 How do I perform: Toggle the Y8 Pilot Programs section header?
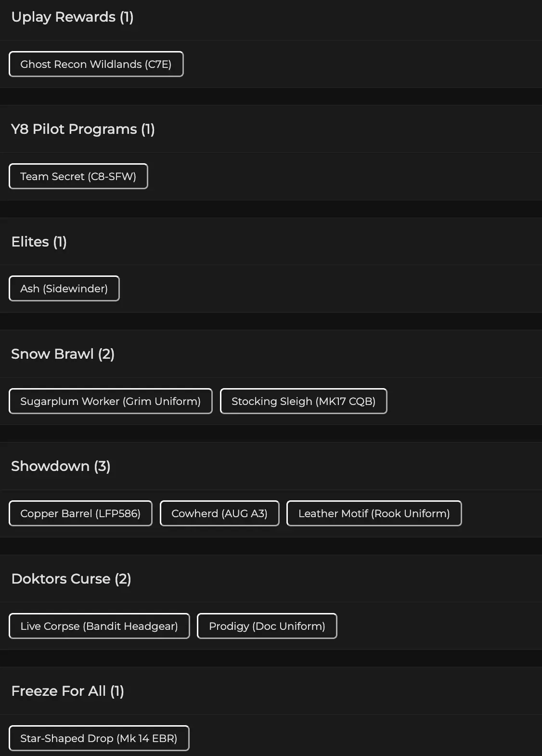click(x=83, y=129)
